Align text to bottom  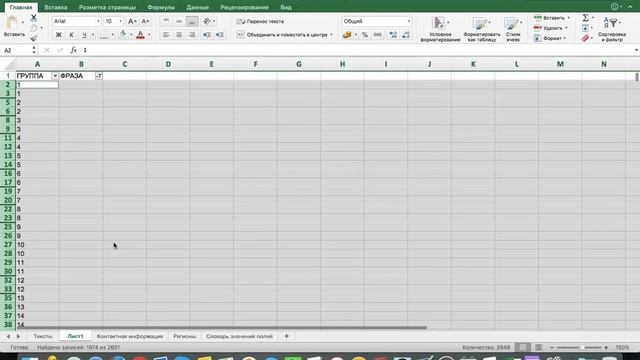pyautogui.click(x=192, y=21)
